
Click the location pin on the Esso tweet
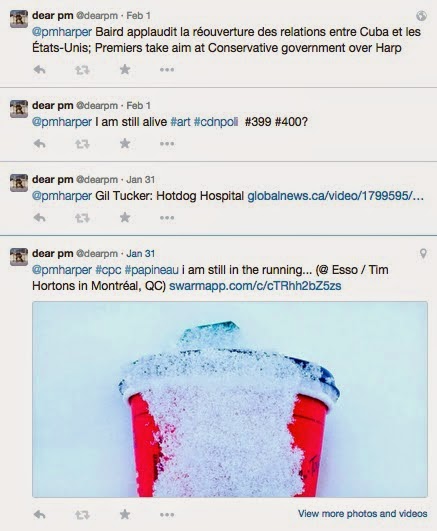[423, 254]
